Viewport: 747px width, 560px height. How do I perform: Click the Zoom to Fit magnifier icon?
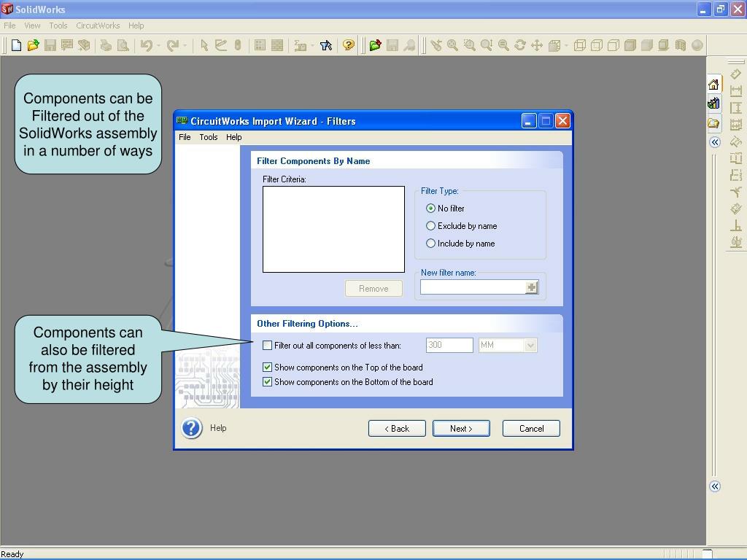tap(452, 45)
